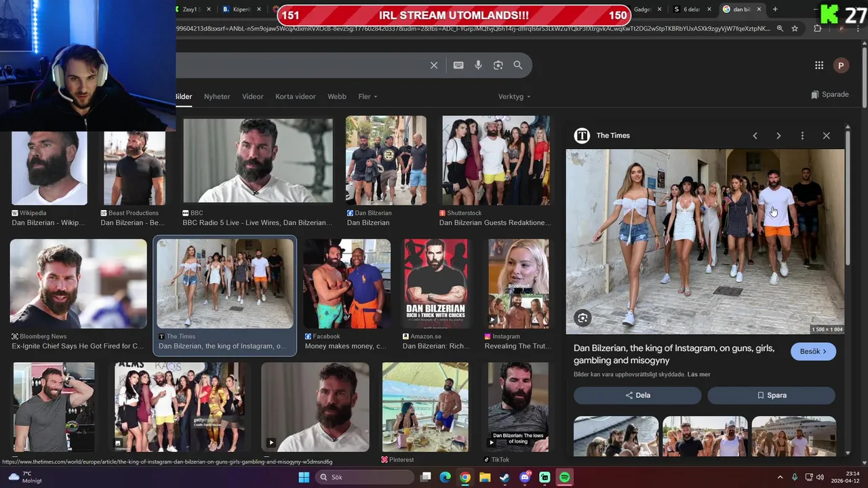The image size is (868, 488).
Task: Switch to Webb tab
Action: [x=337, y=96]
